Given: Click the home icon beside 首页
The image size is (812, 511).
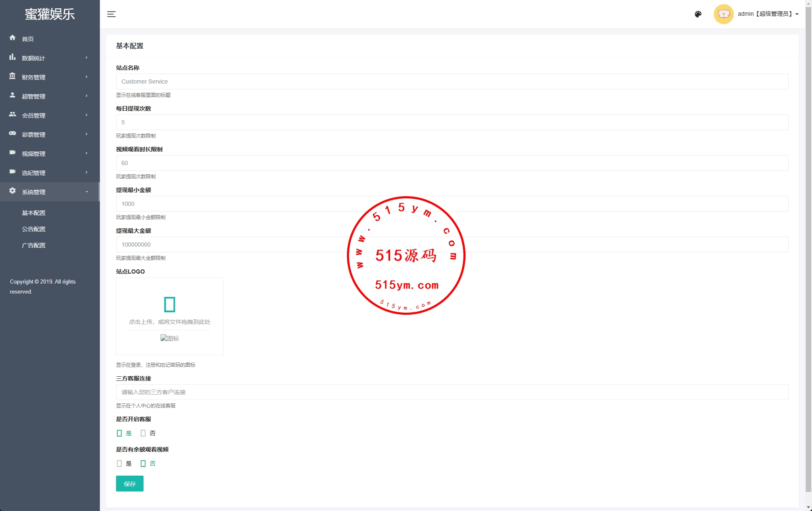Looking at the screenshot, I should point(12,38).
